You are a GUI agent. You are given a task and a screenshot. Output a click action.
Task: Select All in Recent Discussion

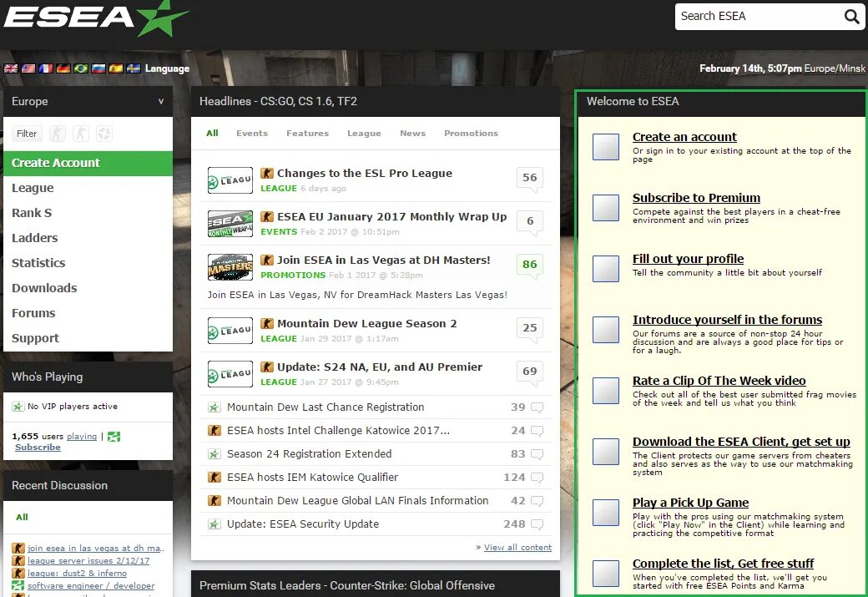click(22, 517)
